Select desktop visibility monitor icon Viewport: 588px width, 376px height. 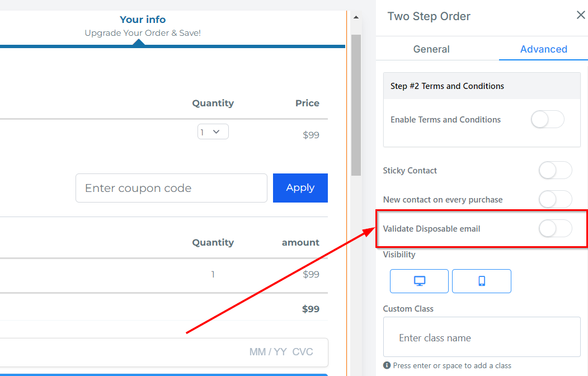[x=419, y=281]
